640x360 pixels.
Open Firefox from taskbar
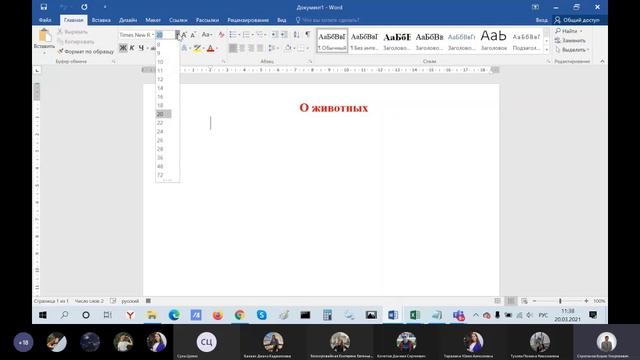[x=218, y=315]
